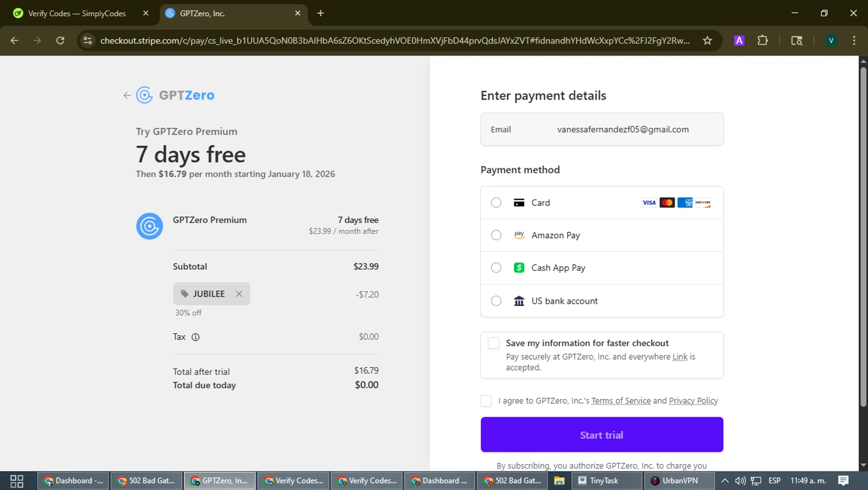Go forward in browser history

(x=37, y=40)
